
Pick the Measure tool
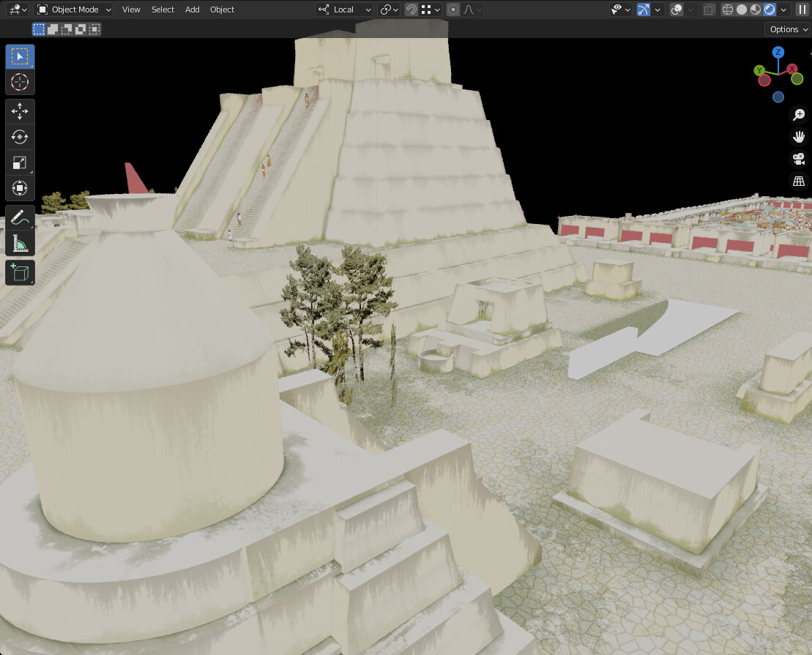point(20,244)
